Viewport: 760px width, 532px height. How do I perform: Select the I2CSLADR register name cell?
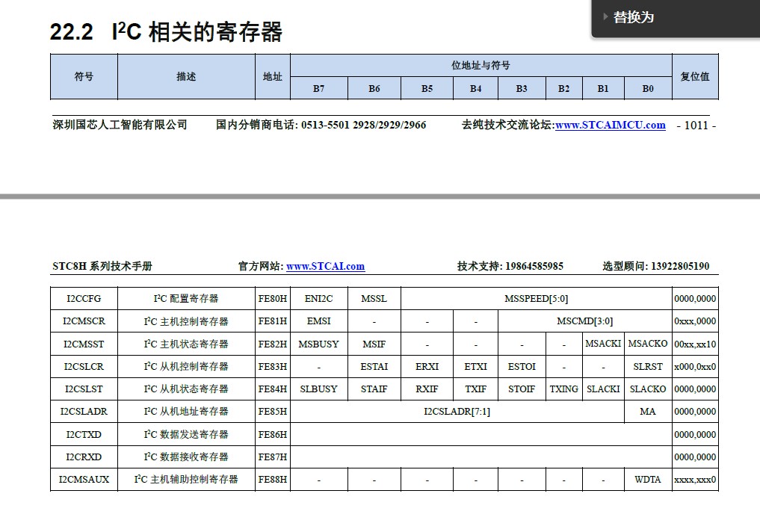pos(84,412)
